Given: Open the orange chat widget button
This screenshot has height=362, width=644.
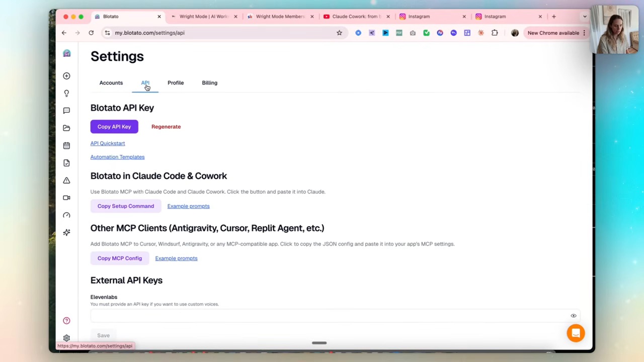Looking at the screenshot, I should point(576,333).
